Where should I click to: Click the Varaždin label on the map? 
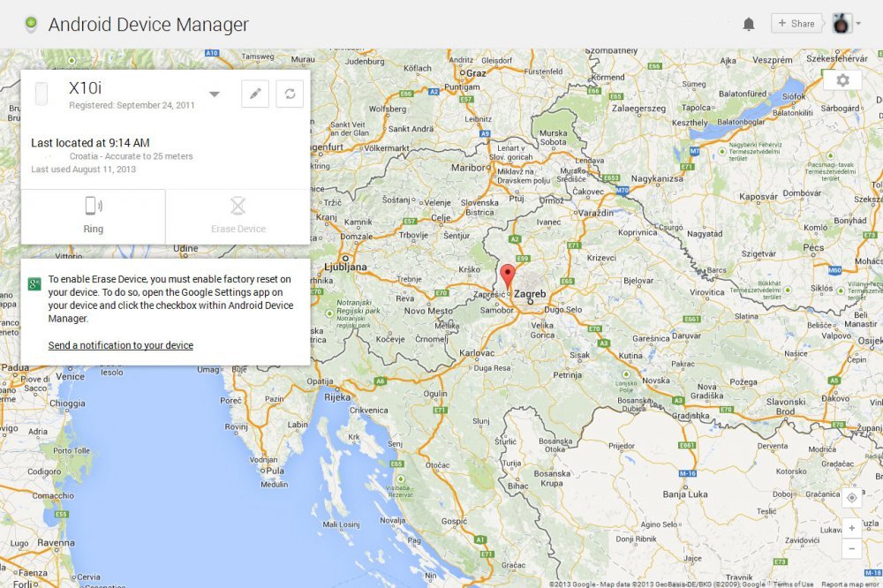click(596, 213)
